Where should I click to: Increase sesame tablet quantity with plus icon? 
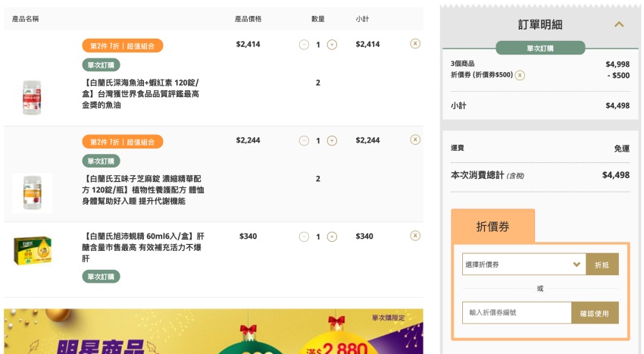pyautogui.click(x=332, y=140)
